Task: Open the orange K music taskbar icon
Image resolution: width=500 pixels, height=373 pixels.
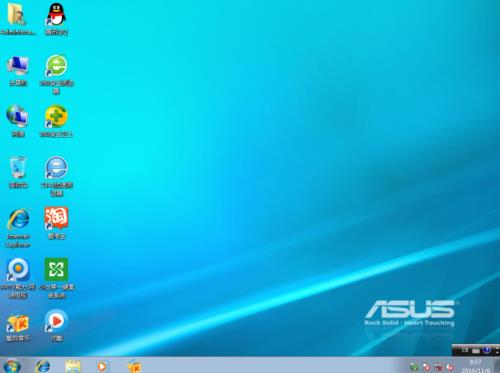Action: (135, 366)
